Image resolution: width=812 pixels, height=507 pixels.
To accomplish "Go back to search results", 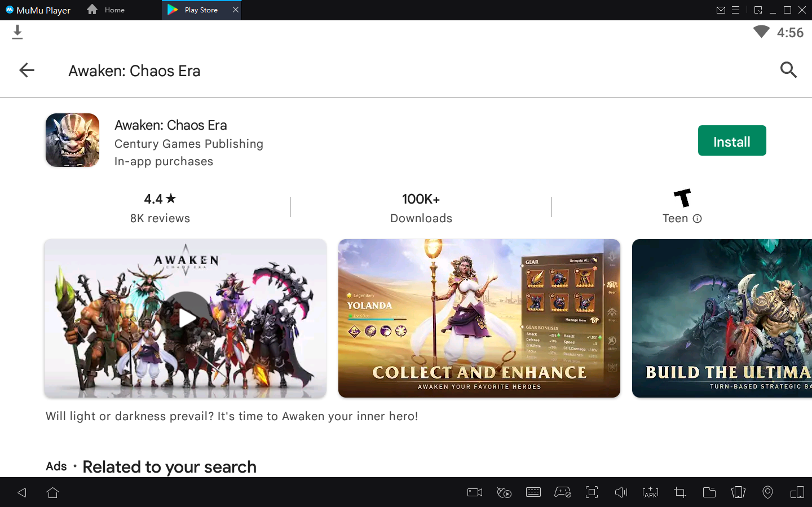I will pyautogui.click(x=27, y=70).
